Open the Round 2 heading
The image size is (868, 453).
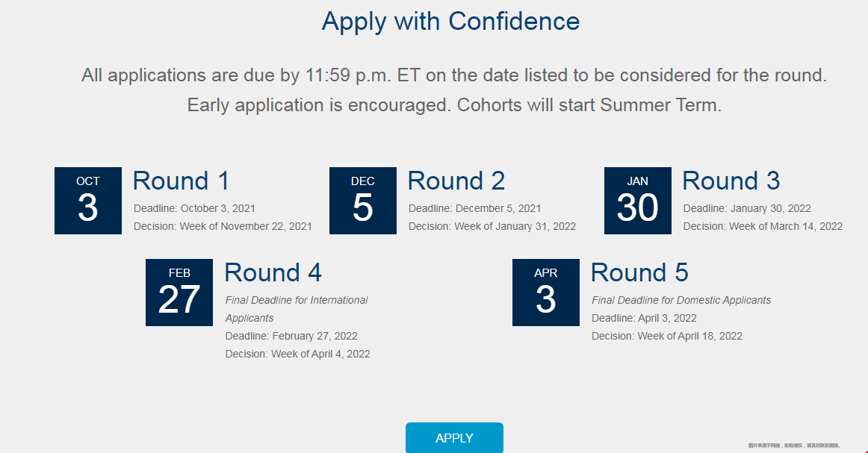tap(456, 181)
